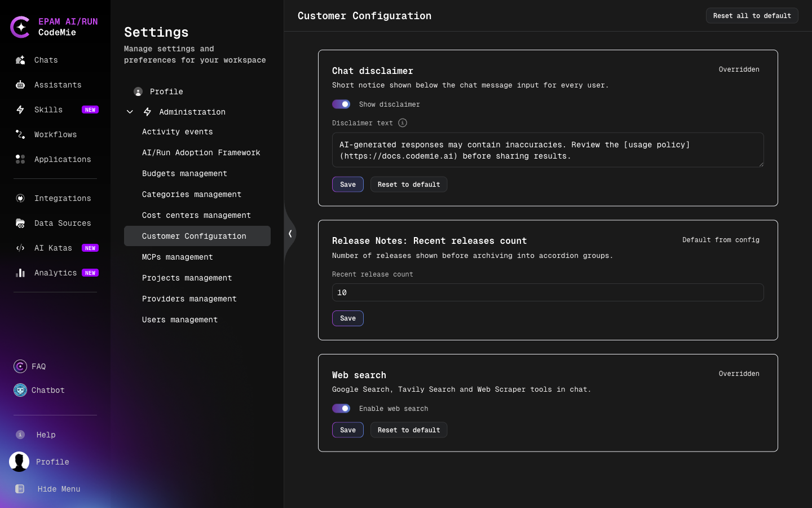Viewport: 812px width, 508px height.
Task: Click the Overridden status on Web search
Action: [x=739, y=374]
